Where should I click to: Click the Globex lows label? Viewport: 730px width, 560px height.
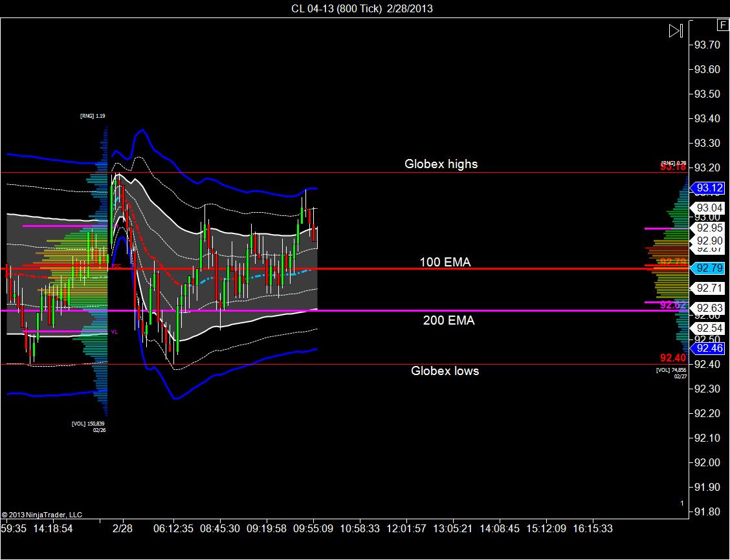(x=445, y=371)
